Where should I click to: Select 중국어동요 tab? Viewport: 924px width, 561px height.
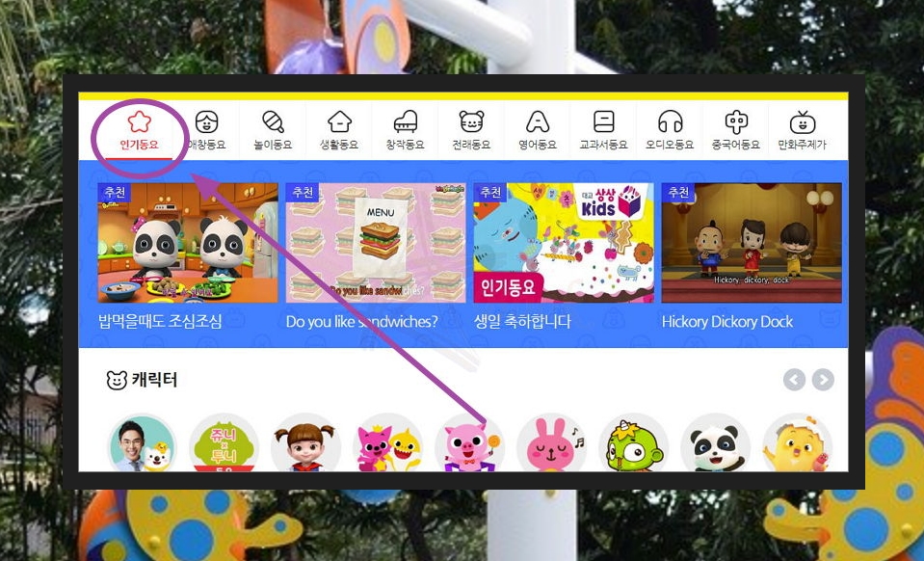coord(736,131)
